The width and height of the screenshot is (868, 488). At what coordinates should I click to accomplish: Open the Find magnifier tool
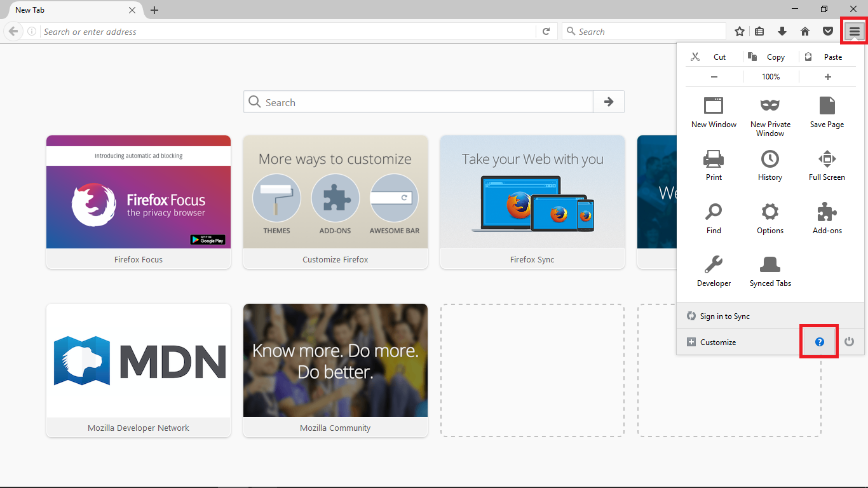[x=714, y=219]
